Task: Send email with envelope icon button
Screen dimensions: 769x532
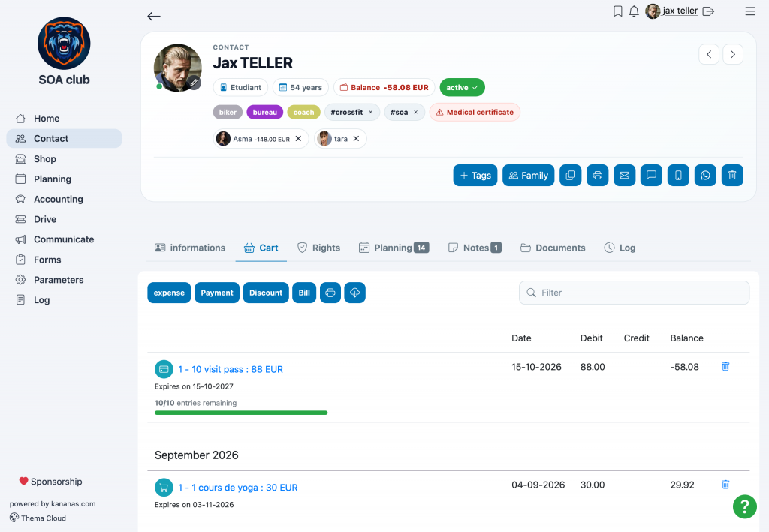Action: coord(624,176)
